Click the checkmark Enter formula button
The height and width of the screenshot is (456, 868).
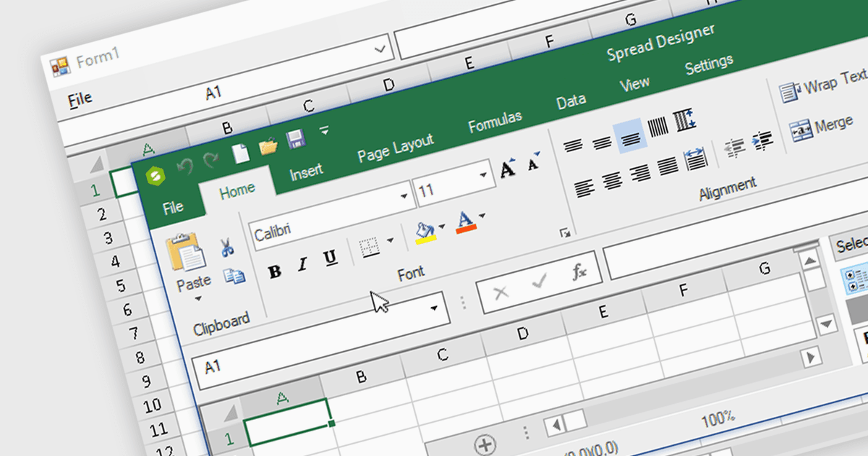(x=539, y=282)
